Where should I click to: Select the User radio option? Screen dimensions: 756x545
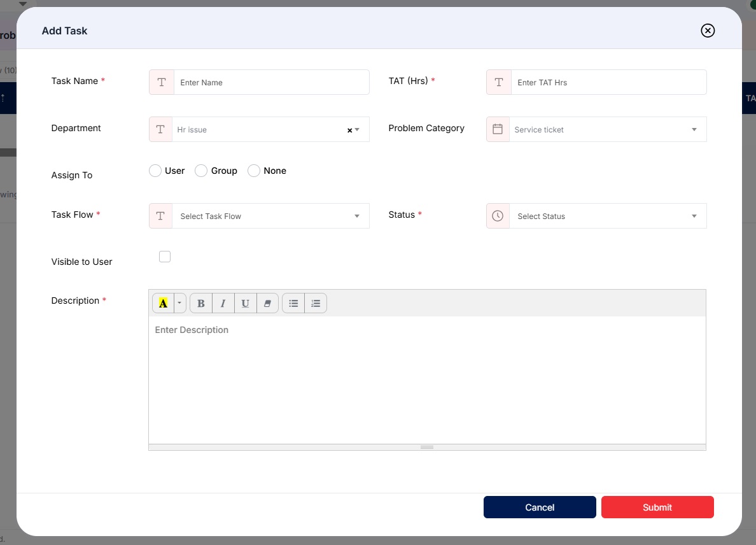point(155,171)
